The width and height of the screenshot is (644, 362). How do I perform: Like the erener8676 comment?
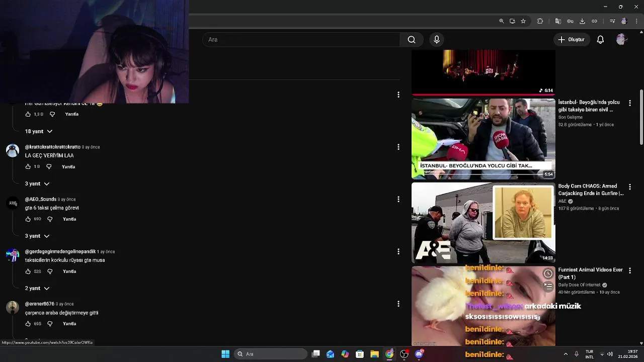tap(28, 324)
